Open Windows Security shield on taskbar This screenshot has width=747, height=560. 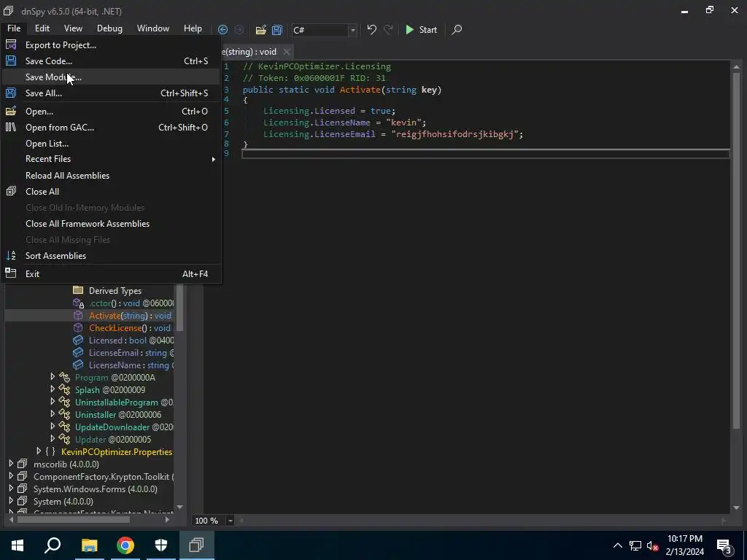pos(161,545)
